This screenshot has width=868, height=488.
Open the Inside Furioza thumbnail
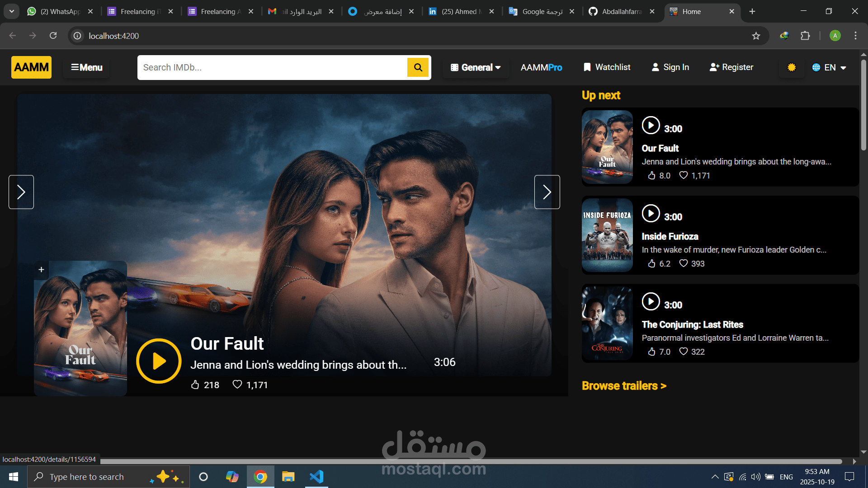(607, 235)
